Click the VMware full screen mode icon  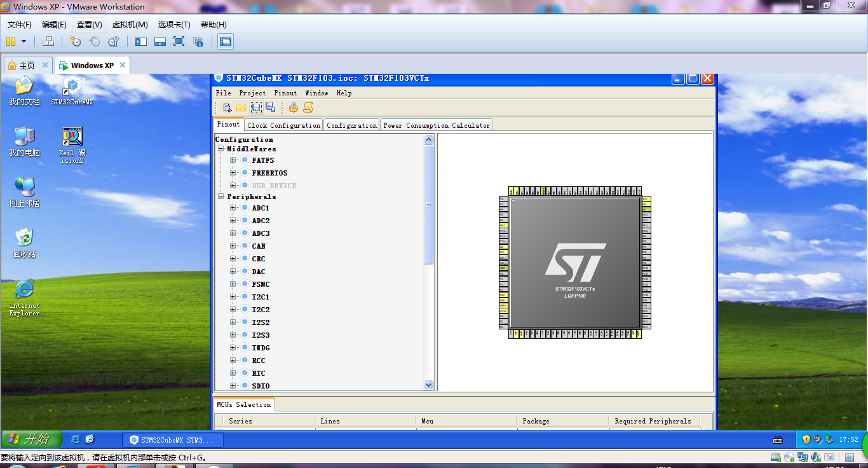coord(179,41)
